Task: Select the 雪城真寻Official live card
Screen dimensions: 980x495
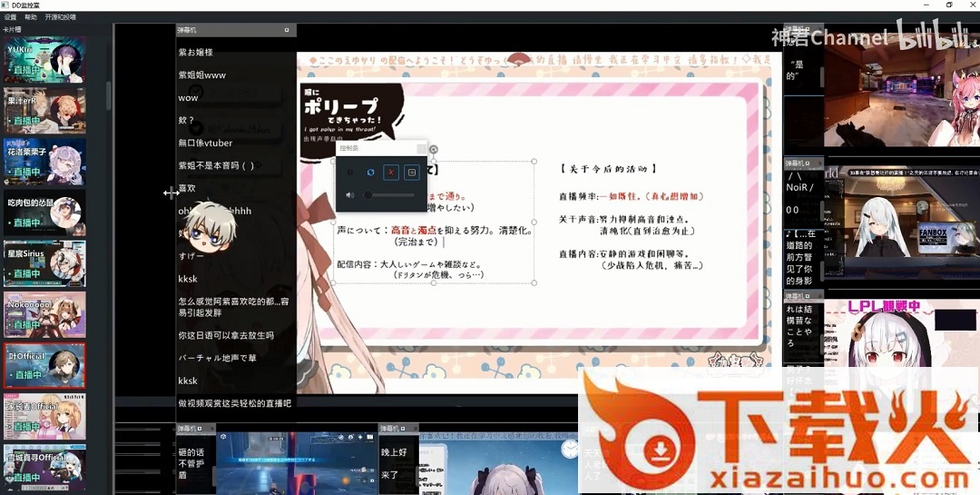Action: pyautogui.click(x=44, y=468)
